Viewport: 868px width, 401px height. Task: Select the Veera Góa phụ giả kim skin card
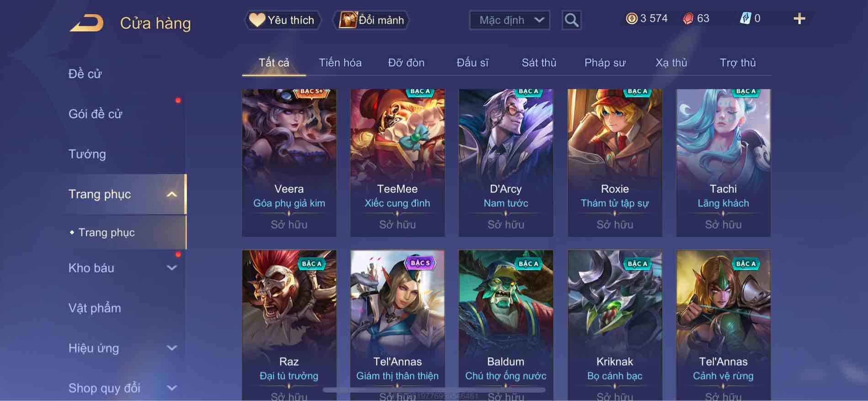pyautogui.click(x=289, y=163)
